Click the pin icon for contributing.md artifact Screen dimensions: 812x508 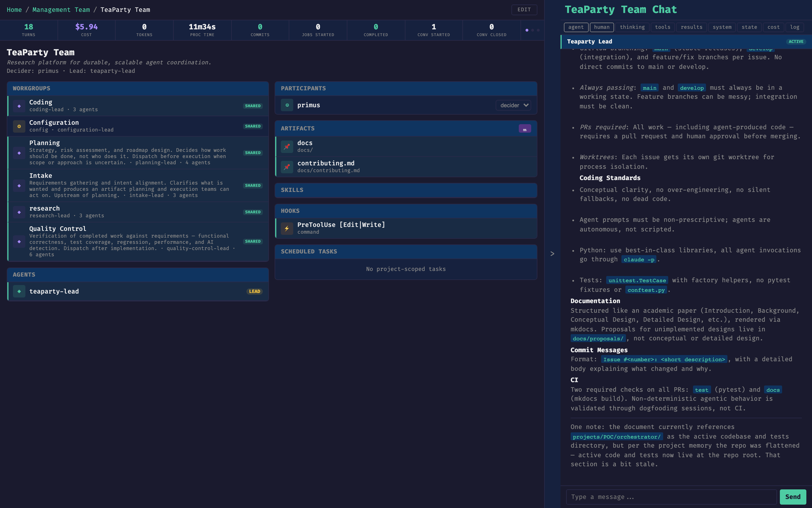[x=287, y=167]
